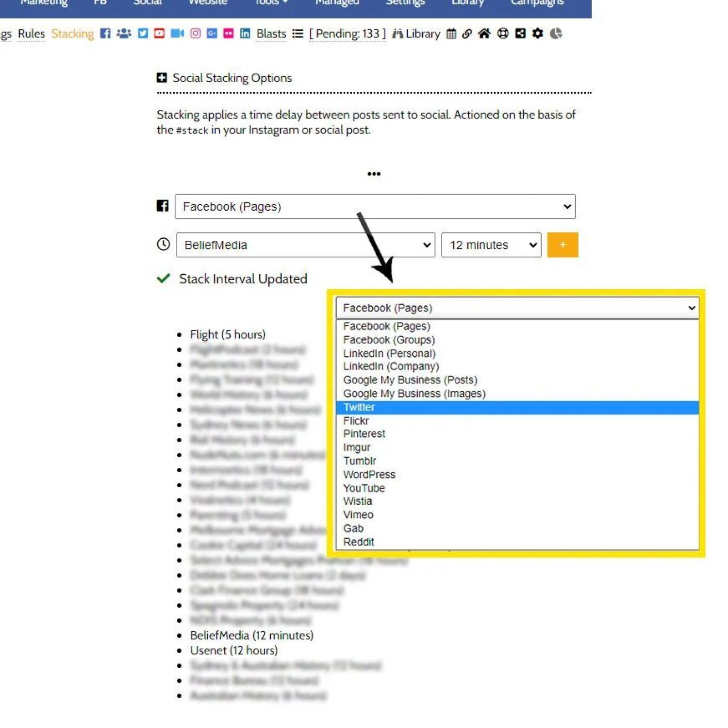
Task: Click the LinkedIn icon in the toolbar
Action: 245,33
